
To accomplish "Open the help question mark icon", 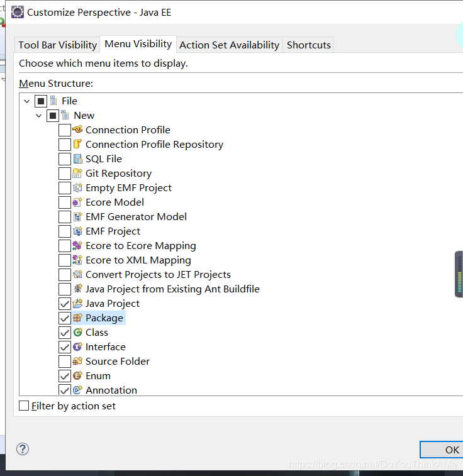I will (x=23, y=449).
